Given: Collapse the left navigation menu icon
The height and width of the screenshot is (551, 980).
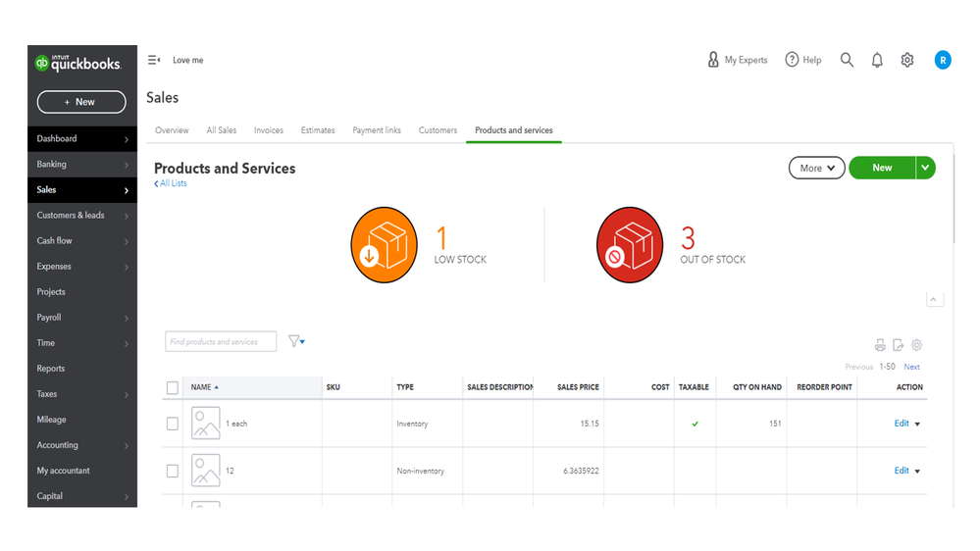Looking at the screenshot, I should tap(154, 60).
